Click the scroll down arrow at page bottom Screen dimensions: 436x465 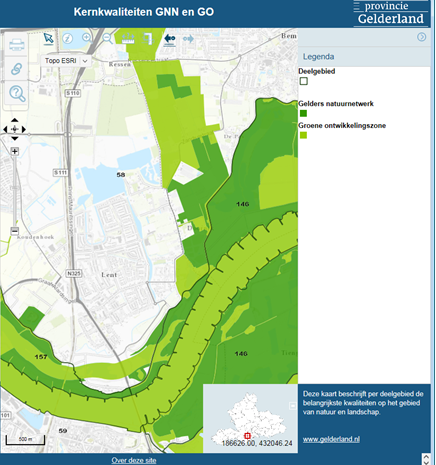tap(426, 462)
